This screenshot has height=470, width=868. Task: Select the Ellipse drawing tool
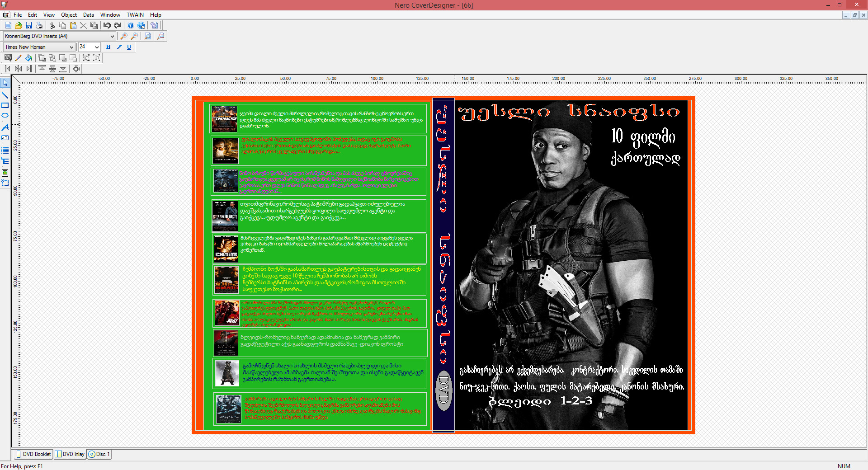click(5, 116)
